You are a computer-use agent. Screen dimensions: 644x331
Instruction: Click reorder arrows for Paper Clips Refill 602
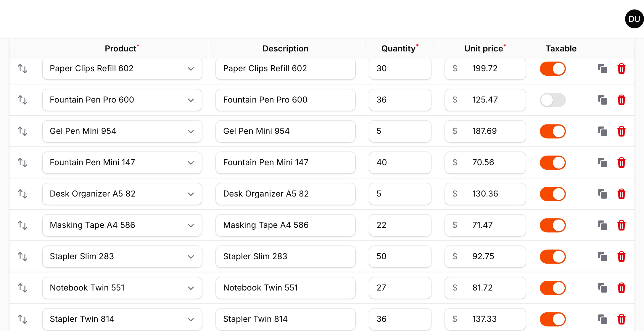point(22,69)
